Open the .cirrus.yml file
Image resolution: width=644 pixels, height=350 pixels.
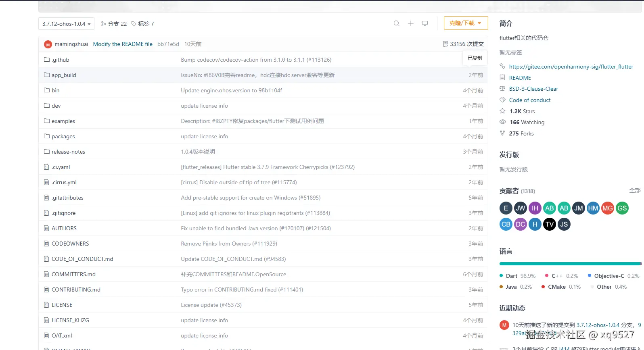pyautogui.click(x=64, y=182)
